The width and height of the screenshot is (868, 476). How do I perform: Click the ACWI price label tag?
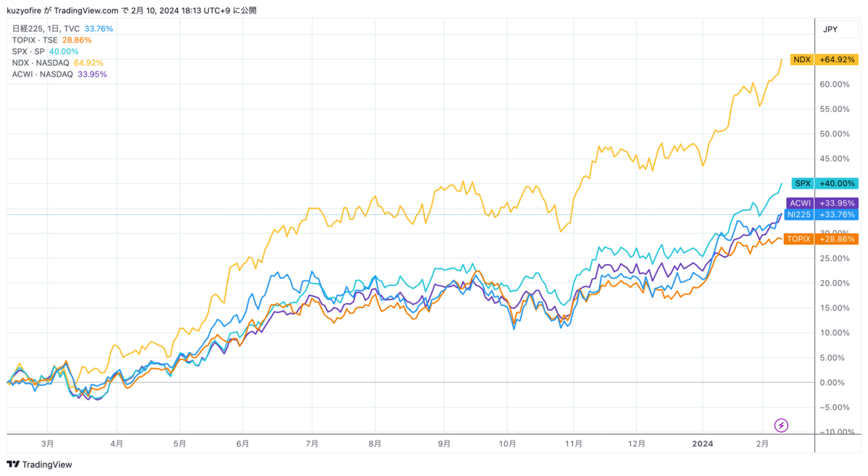click(x=800, y=203)
